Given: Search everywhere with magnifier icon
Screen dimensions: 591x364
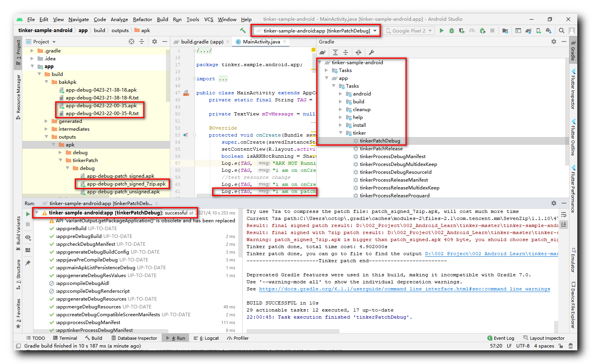Looking at the screenshot, I should tap(561, 31).
